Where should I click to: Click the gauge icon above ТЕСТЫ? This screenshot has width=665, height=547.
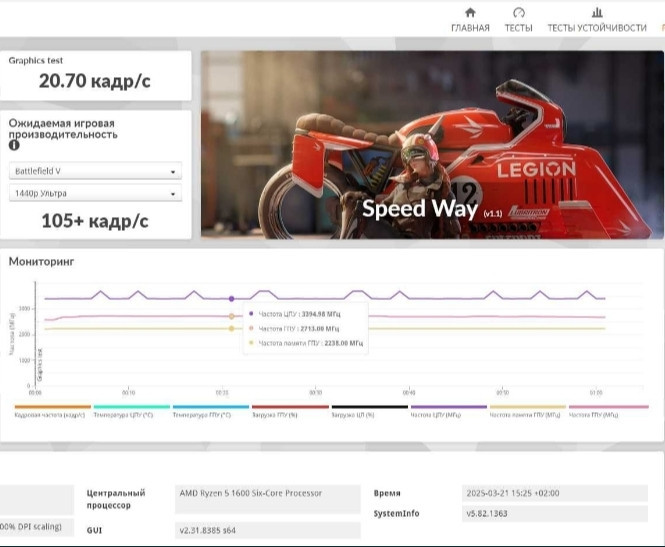518,13
